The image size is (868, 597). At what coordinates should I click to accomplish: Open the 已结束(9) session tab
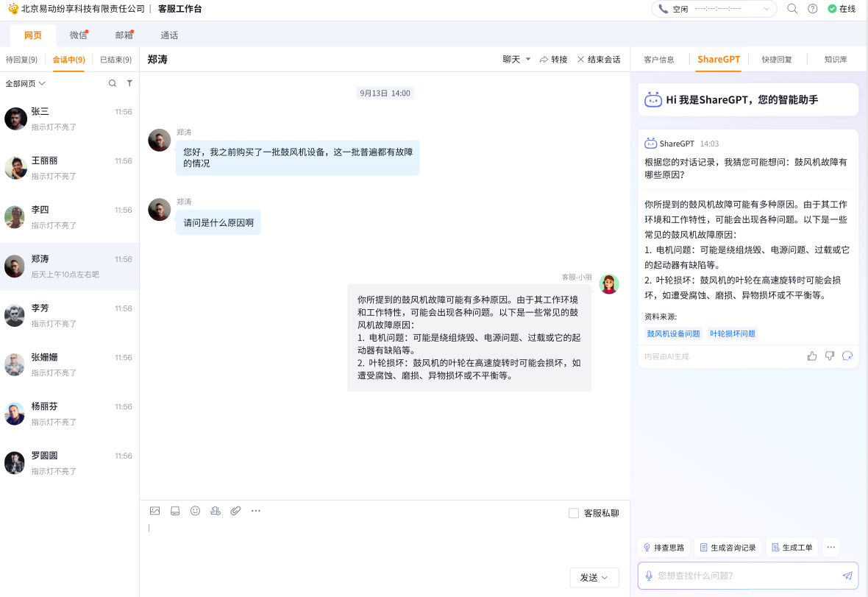[115, 60]
